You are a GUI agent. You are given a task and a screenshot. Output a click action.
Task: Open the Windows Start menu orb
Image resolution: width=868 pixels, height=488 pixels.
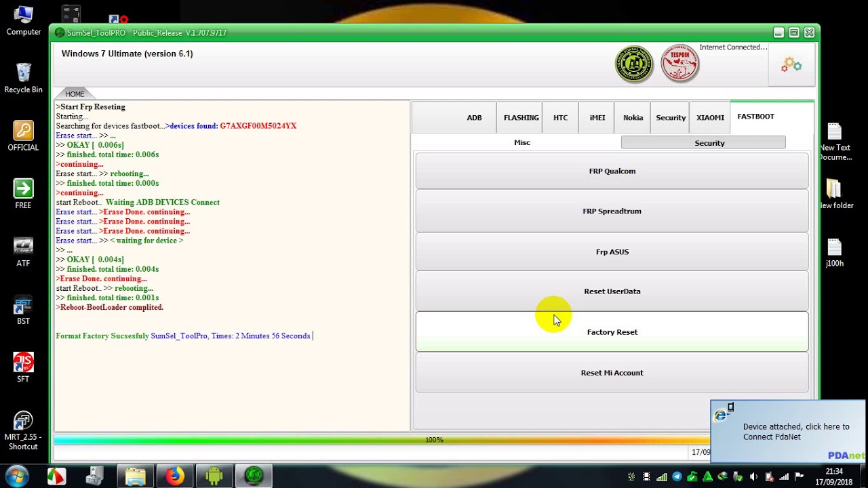point(17,476)
